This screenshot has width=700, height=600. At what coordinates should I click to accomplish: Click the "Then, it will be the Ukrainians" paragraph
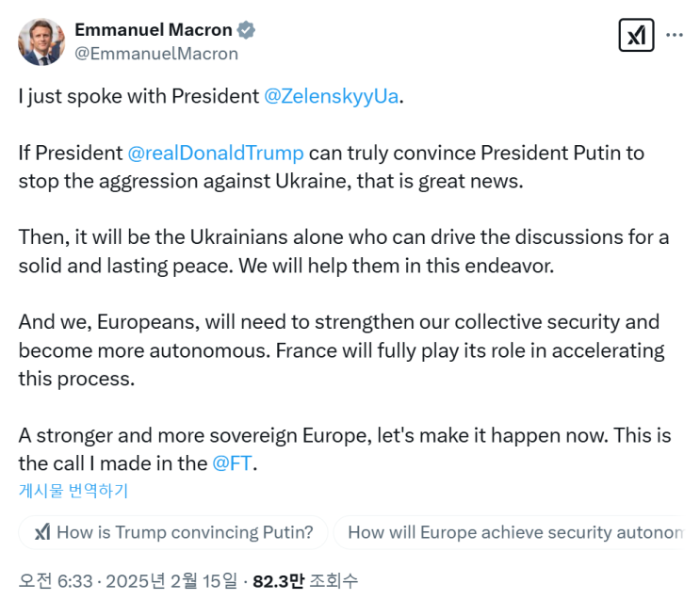click(x=344, y=251)
